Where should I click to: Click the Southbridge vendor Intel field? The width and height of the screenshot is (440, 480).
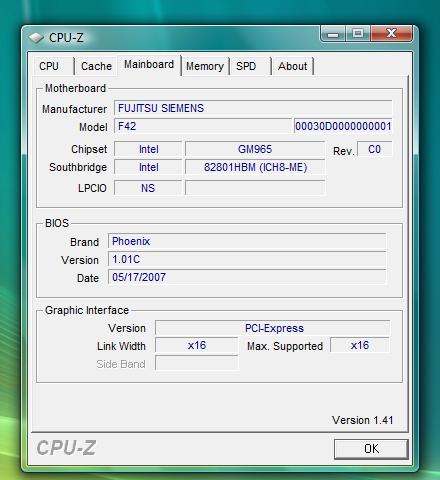[x=148, y=167]
